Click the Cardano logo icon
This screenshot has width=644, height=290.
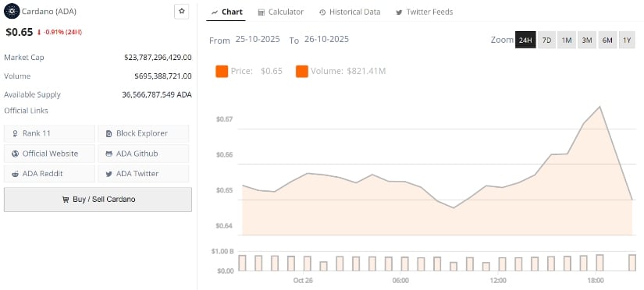click(12, 11)
